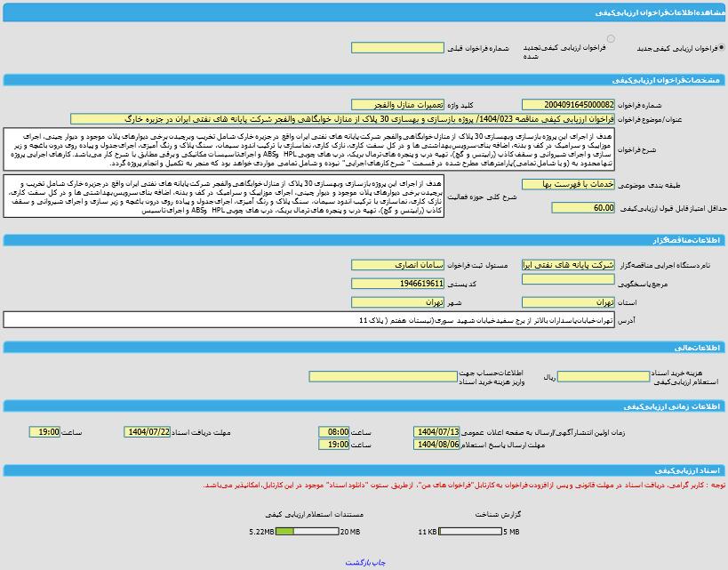
Task: Click the minimum score field showing 60.00
Action: [582, 208]
